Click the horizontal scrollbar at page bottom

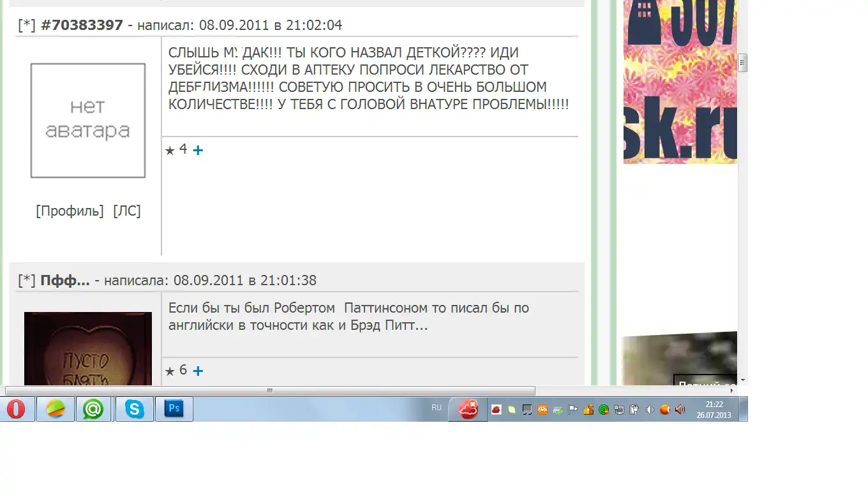pos(270,390)
